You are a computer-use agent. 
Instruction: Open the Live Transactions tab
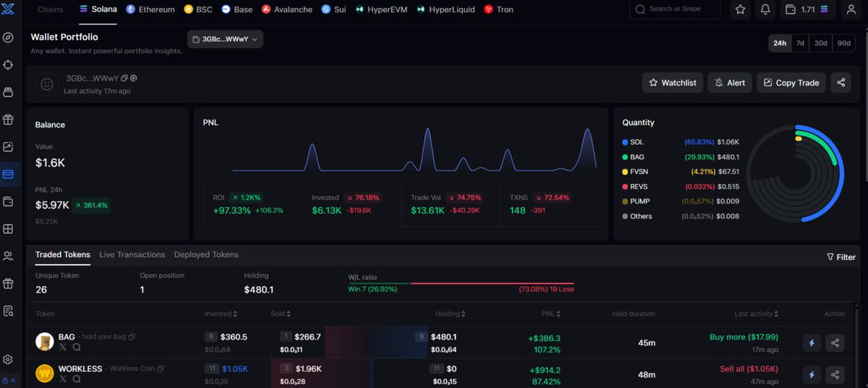click(x=132, y=255)
